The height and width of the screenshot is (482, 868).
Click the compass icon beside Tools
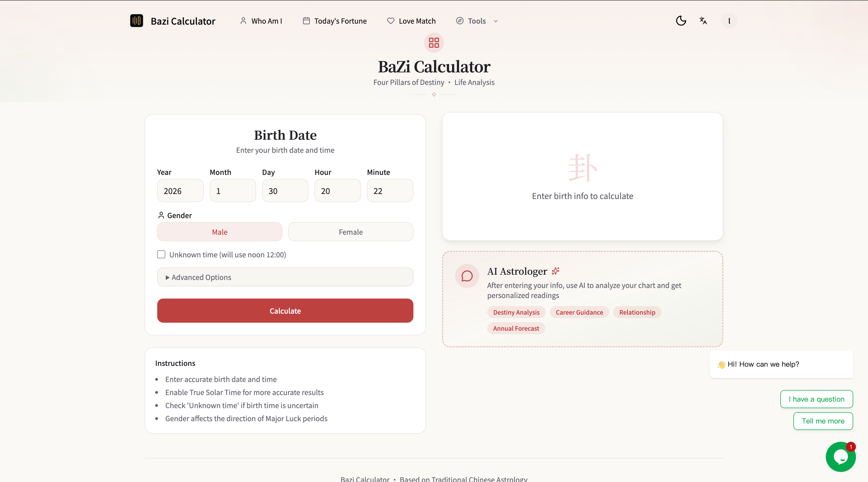click(459, 21)
